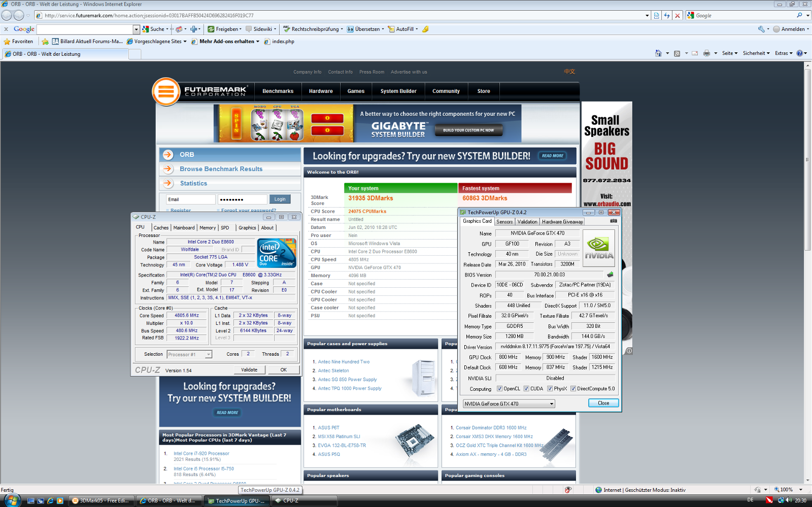The height and width of the screenshot is (507, 812).
Task: Click the Google toolbar close X
Action: pos(6,29)
